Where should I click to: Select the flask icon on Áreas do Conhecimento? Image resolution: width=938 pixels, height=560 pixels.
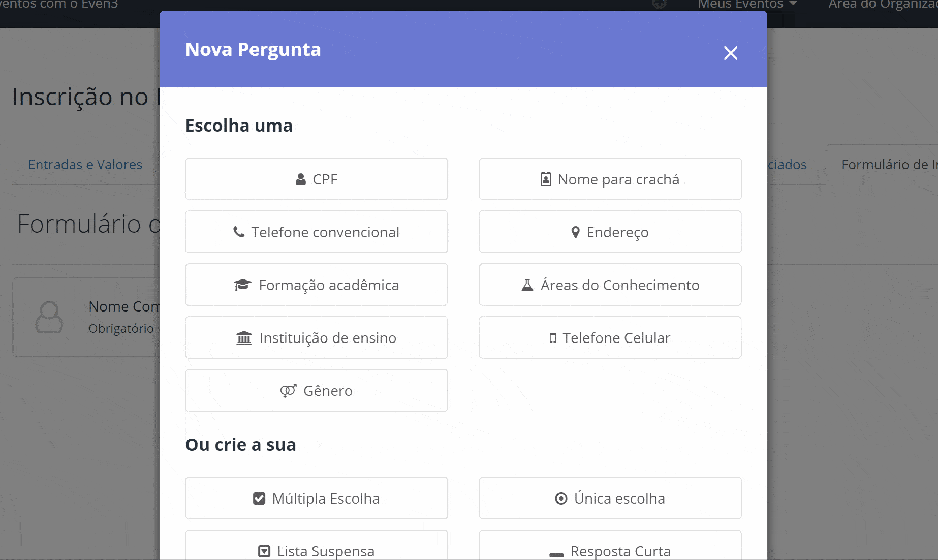click(x=527, y=285)
